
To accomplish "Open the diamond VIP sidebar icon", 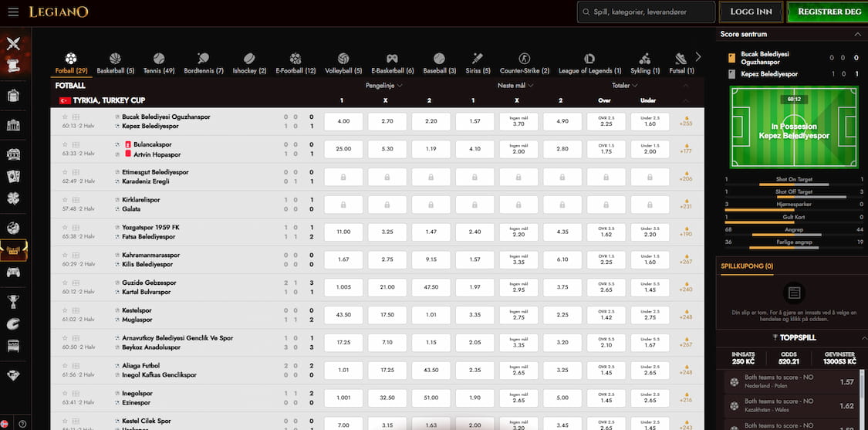I will pos(13,375).
